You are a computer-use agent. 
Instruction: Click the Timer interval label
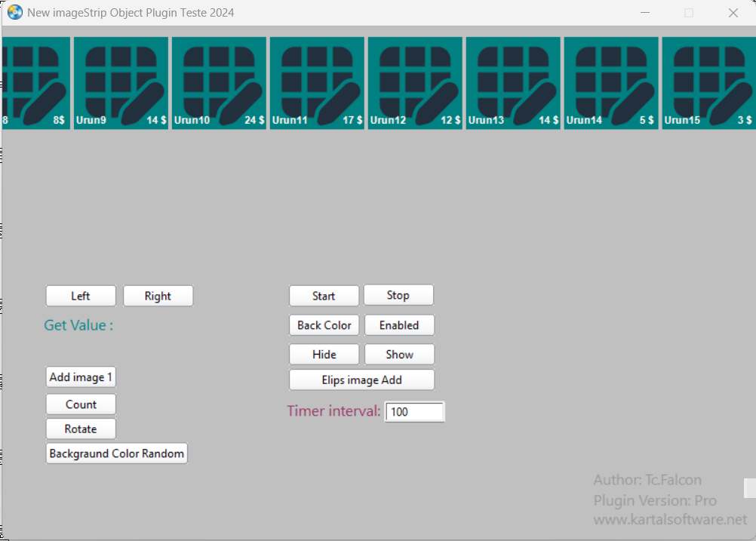pos(333,410)
